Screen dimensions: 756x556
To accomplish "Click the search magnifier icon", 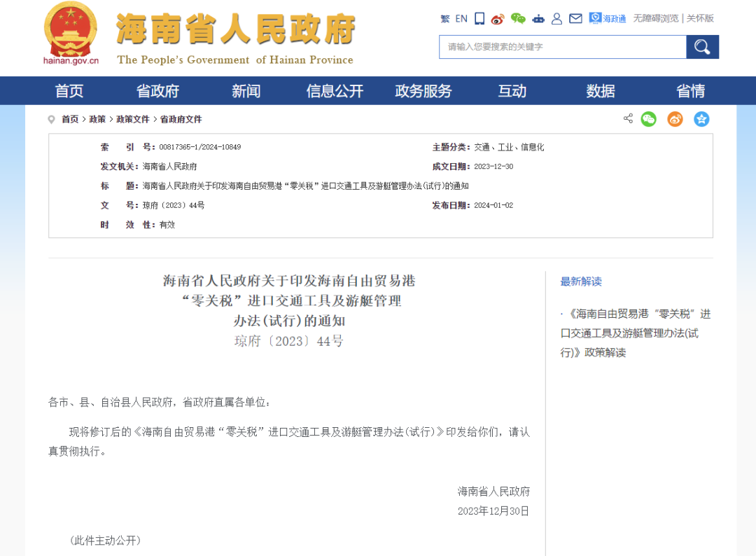I will click(702, 47).
